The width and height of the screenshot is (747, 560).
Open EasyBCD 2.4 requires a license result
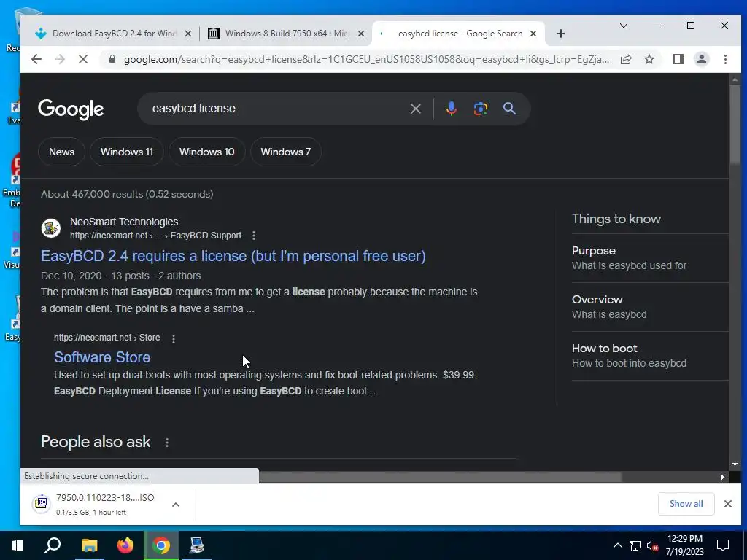click(233, 256)
